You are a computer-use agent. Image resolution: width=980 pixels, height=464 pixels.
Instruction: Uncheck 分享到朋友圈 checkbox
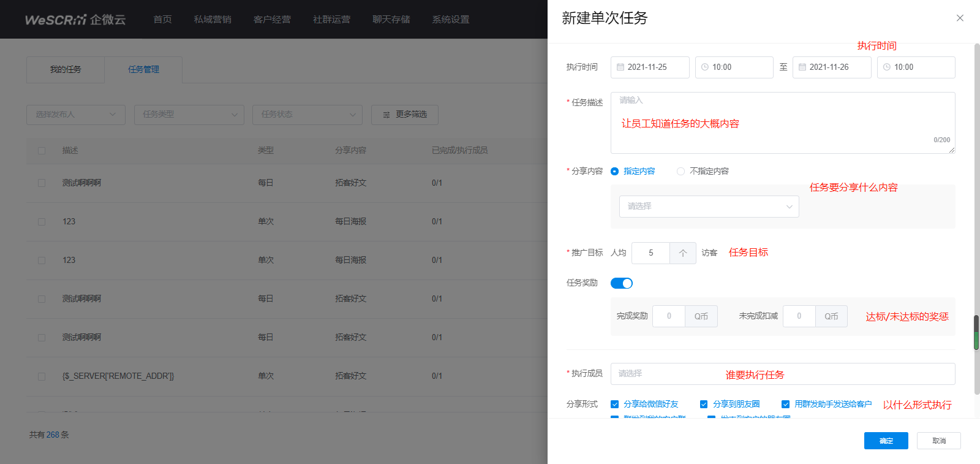[x=704, y=405]
